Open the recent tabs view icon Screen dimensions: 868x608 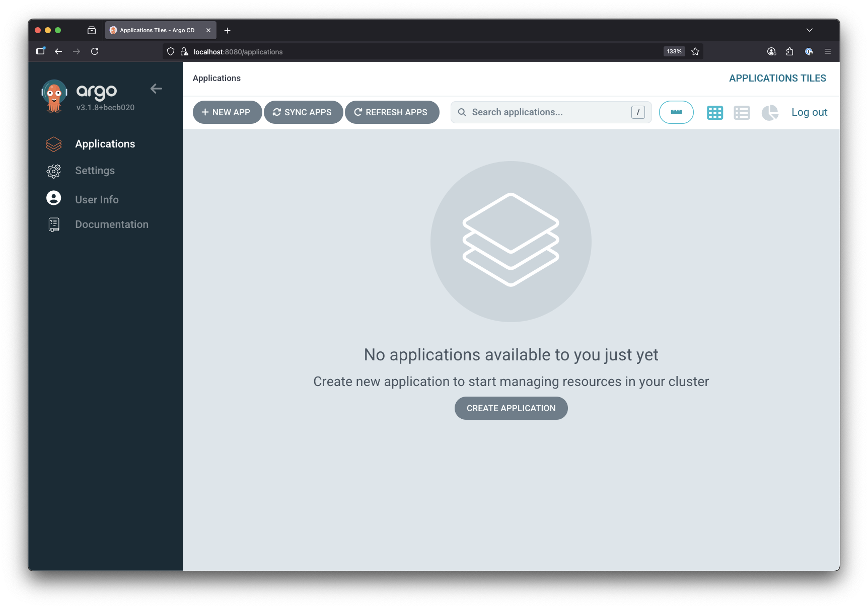tap(92, 30)
